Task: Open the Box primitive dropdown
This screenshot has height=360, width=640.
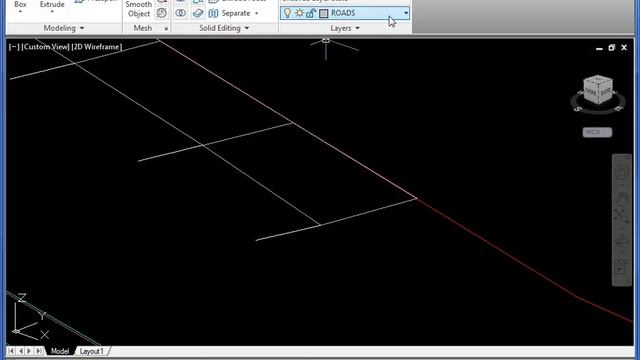Action: coord(20,12)
